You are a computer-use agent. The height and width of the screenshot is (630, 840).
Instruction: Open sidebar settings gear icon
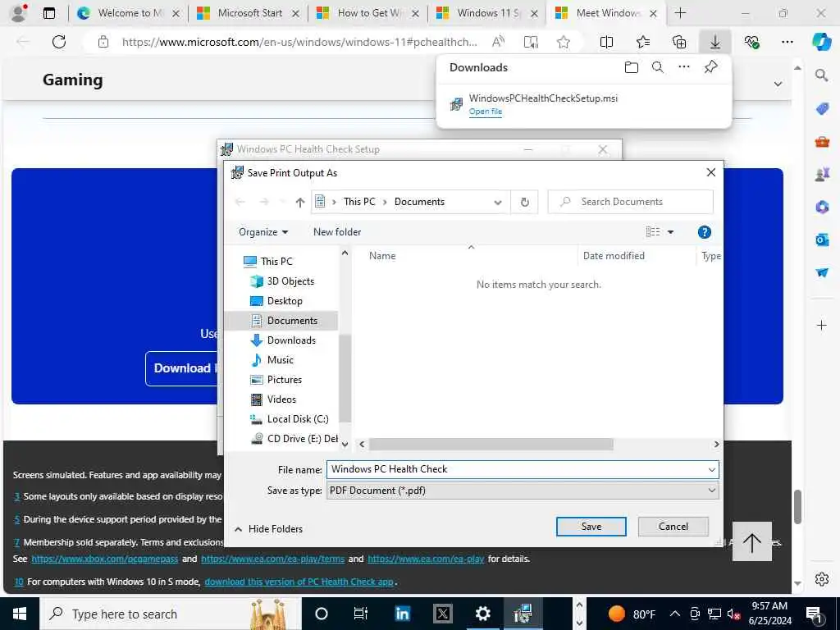click(822, 578)
